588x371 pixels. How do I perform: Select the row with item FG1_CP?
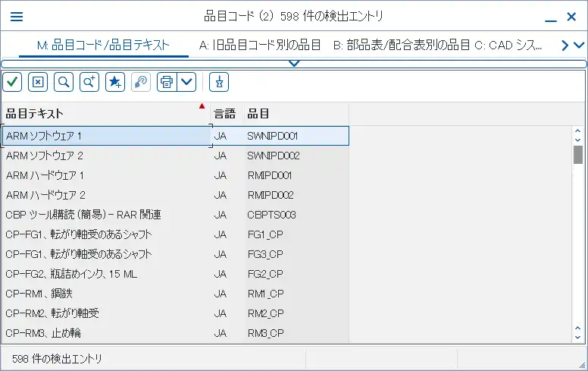(176, 234)
